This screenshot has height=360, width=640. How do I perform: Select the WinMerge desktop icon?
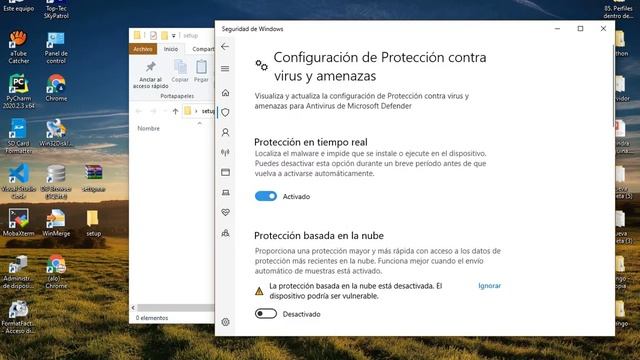click(x=56, y=222)
